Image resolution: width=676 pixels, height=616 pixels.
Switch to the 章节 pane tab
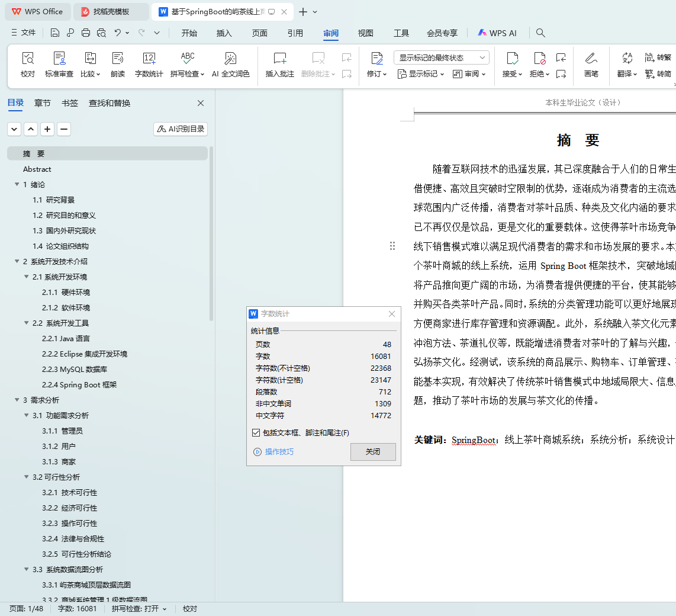tap(42, 103)
